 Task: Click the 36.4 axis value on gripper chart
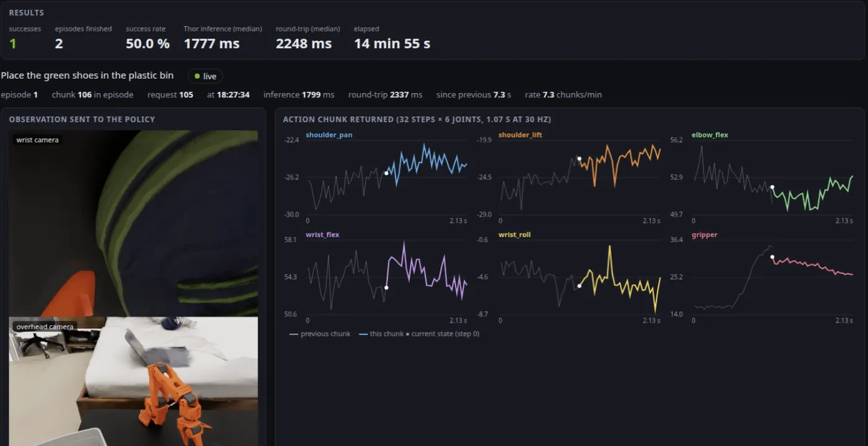(x=675, y=239)
